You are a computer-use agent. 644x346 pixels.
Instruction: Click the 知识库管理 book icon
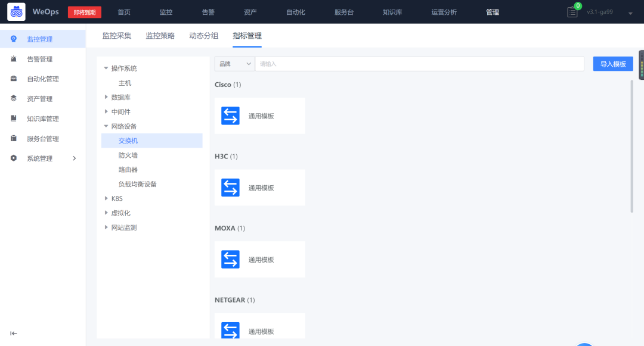[x=14, y=119]
